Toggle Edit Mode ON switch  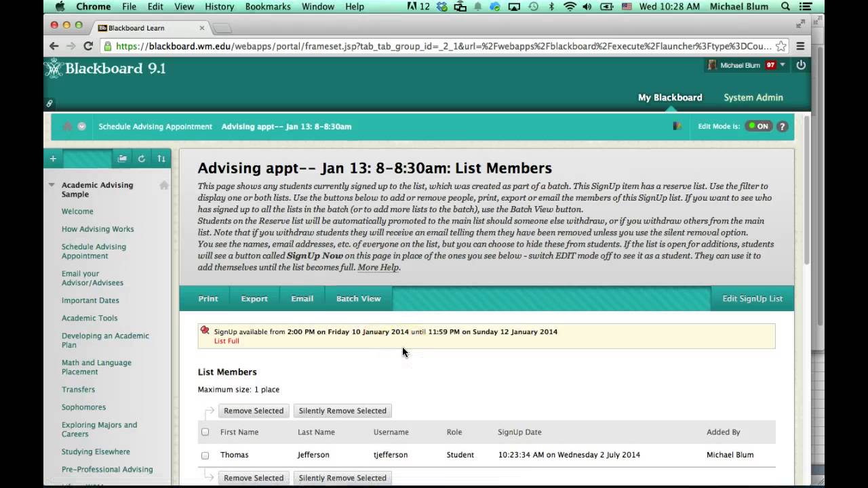[758, 126]
